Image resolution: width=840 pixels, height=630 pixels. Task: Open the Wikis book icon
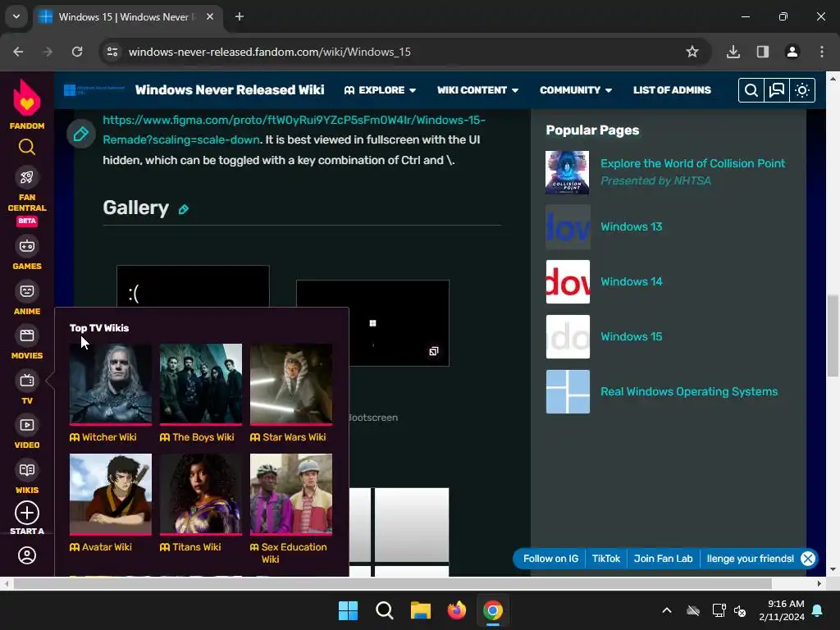click(27, 470)
